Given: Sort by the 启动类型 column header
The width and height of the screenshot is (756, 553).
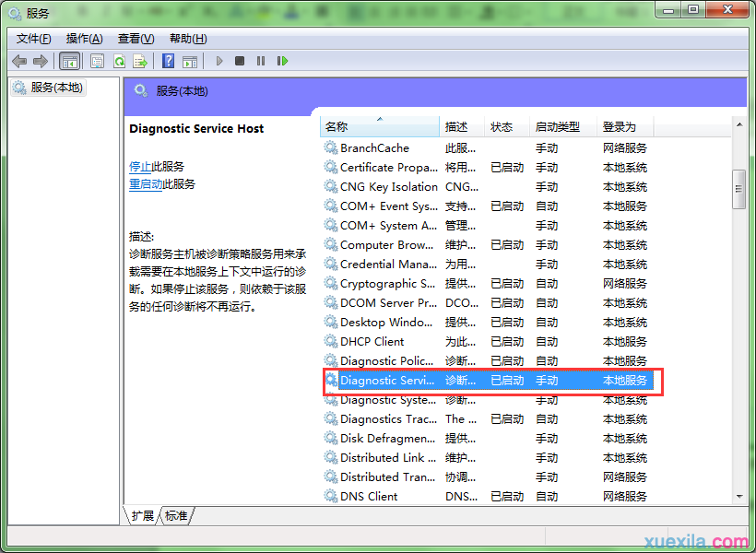Looking at the screenshot, I should coord(563,127).
